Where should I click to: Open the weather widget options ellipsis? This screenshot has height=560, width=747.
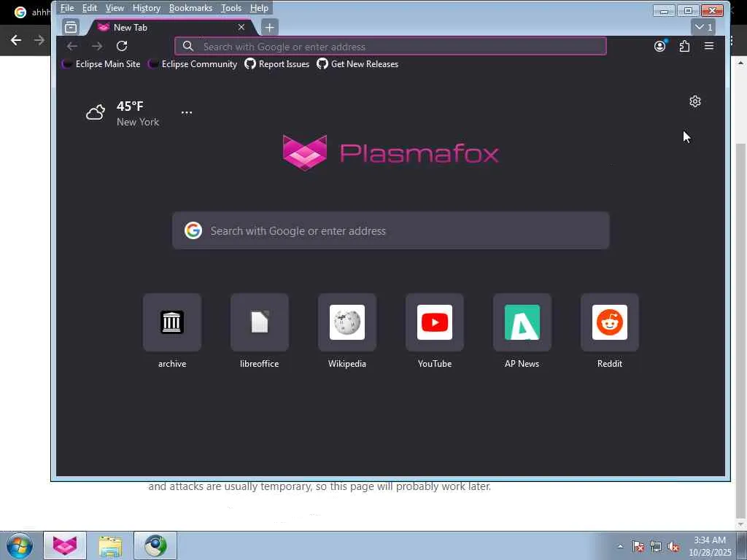[x=187, y=113]
